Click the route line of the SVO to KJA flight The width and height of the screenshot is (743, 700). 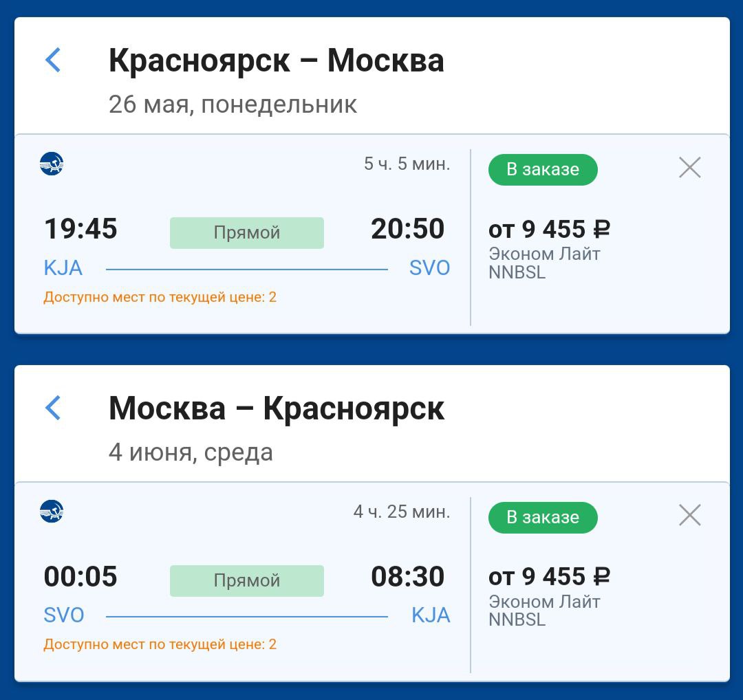coord(247,617)
